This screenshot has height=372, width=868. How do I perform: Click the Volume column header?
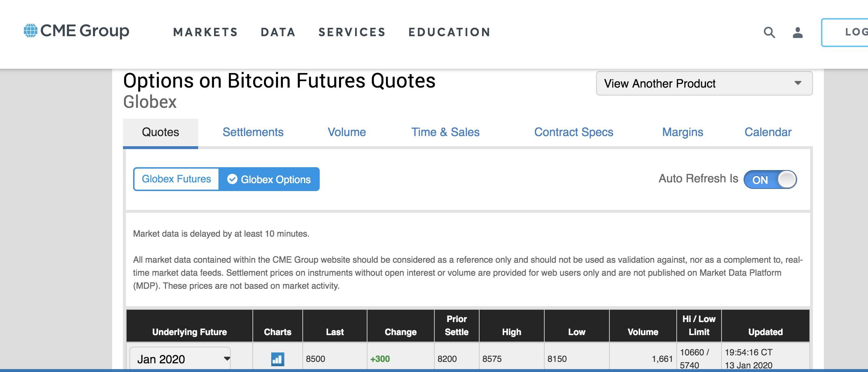(643, 332)
